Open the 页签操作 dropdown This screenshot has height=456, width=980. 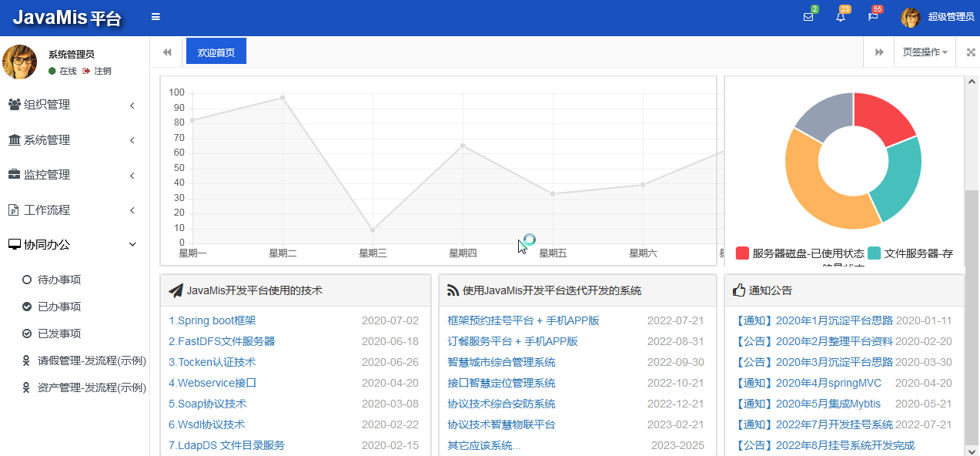click(925, 52)
